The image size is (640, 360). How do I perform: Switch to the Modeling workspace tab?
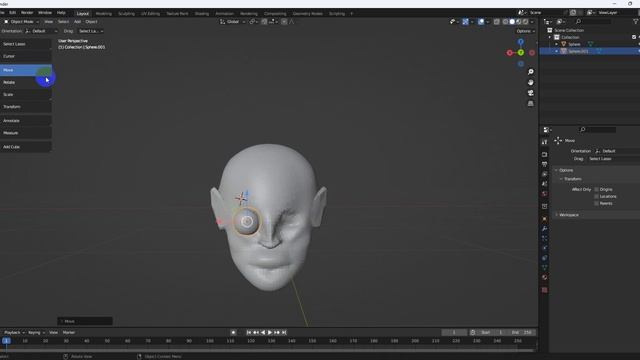pyautogui.click(x=104, y=13)
